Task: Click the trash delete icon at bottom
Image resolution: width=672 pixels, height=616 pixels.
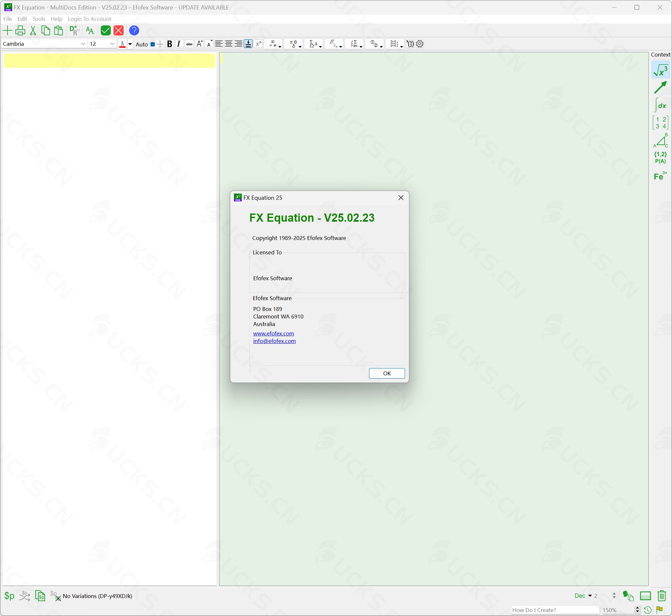Action: pos(662,596)
